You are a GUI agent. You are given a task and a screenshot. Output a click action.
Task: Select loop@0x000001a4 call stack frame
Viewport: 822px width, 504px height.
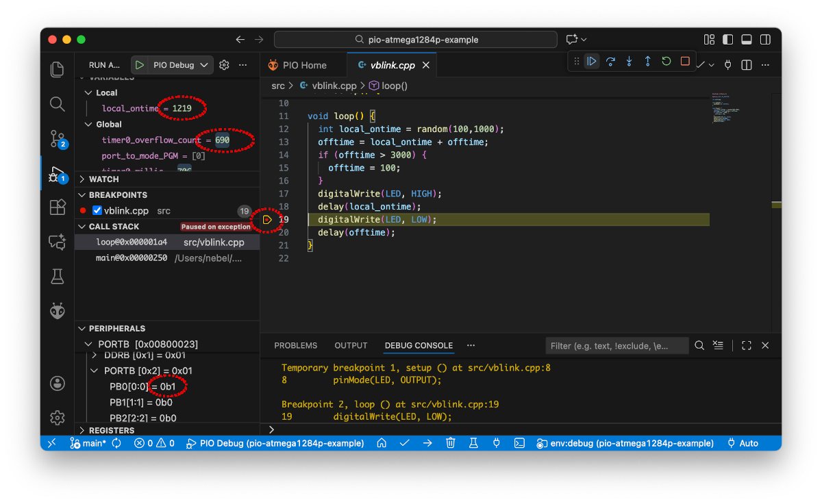(167, 242)
